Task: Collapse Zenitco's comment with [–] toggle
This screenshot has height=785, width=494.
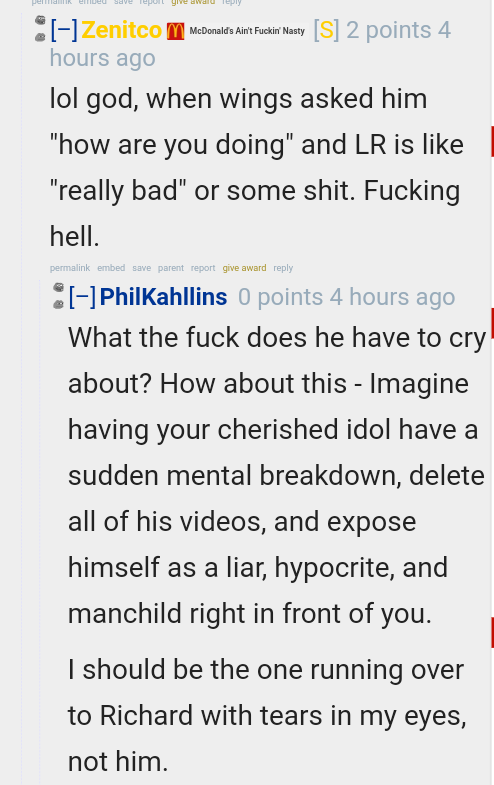Action: tap(64, 30)
